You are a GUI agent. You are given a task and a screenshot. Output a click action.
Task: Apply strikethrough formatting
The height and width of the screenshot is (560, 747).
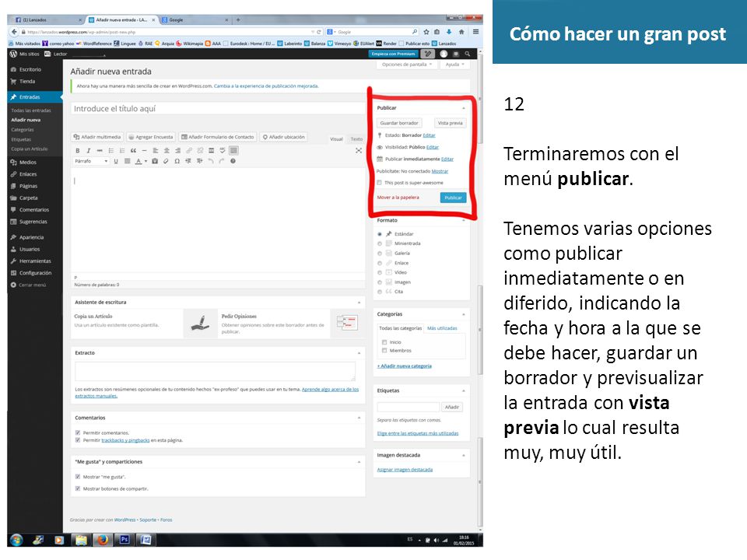[x=100, y=150]
